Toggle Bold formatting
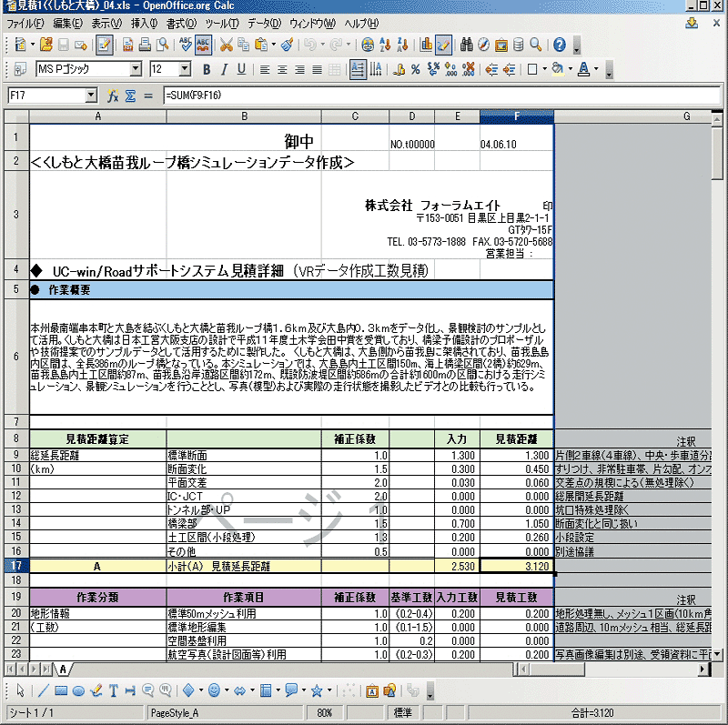The image size is (728, 725). [207, 70]
